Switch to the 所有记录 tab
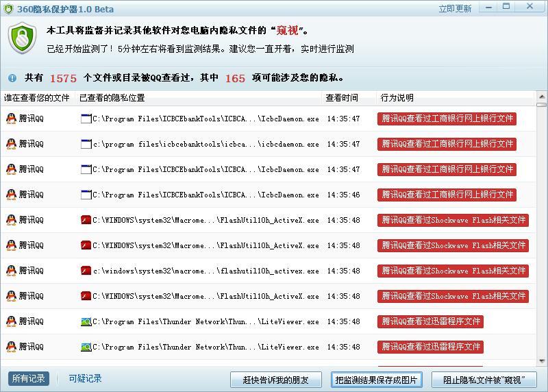548x392 pixels. click(x=29, y=378)
